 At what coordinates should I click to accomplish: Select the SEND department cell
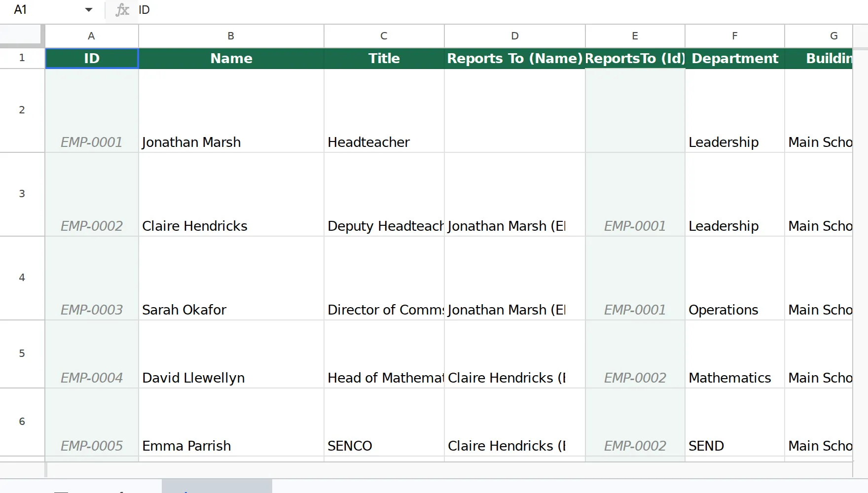(x=735, y=422)
